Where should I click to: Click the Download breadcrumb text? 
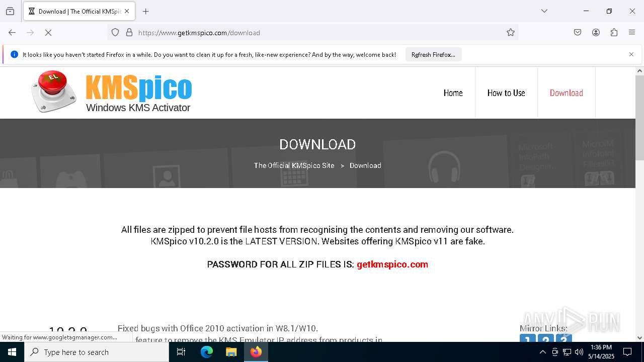tap(365, 165)
